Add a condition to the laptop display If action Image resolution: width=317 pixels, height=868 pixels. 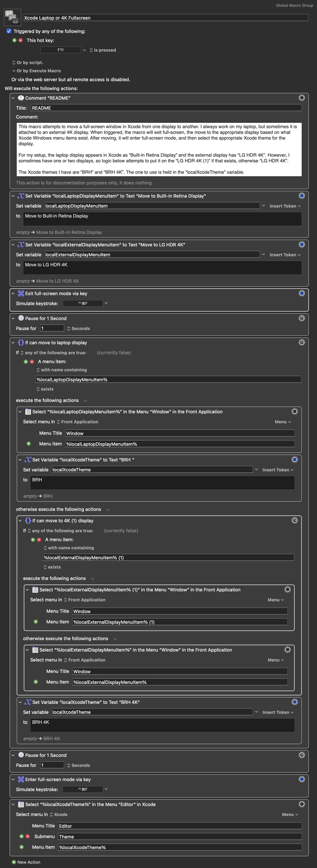(x=26, y=362)
